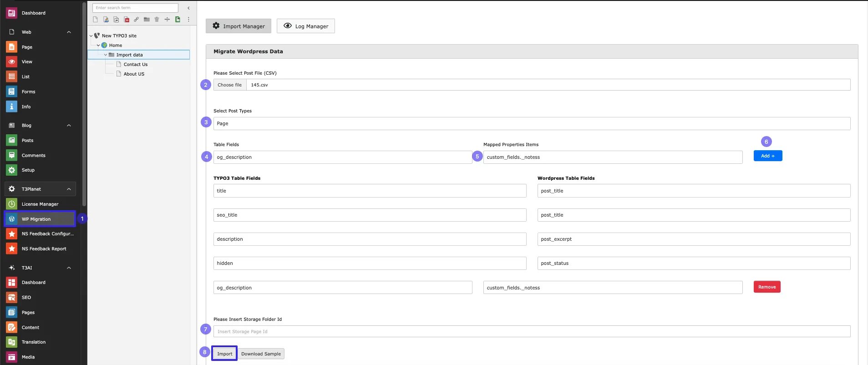Click the post_status Wordpress field
The height and width of the screenshot is (365, 868).
[x=694, y=263]
